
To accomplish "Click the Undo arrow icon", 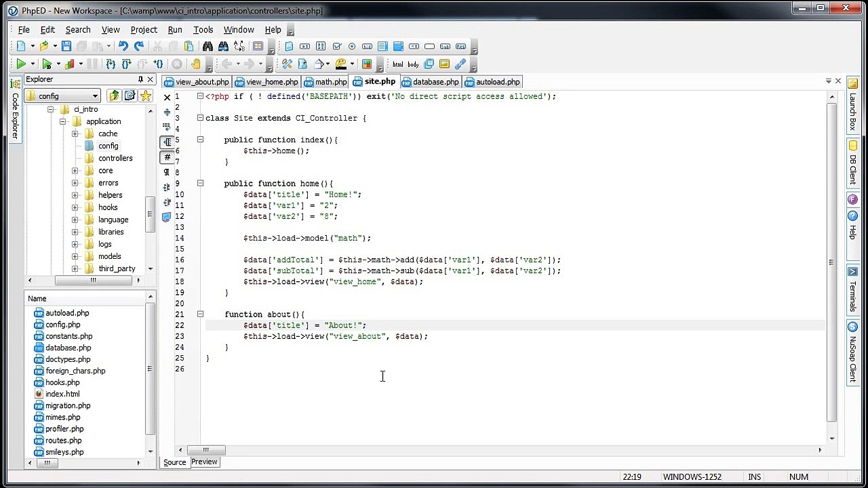I will pos(123,46).
